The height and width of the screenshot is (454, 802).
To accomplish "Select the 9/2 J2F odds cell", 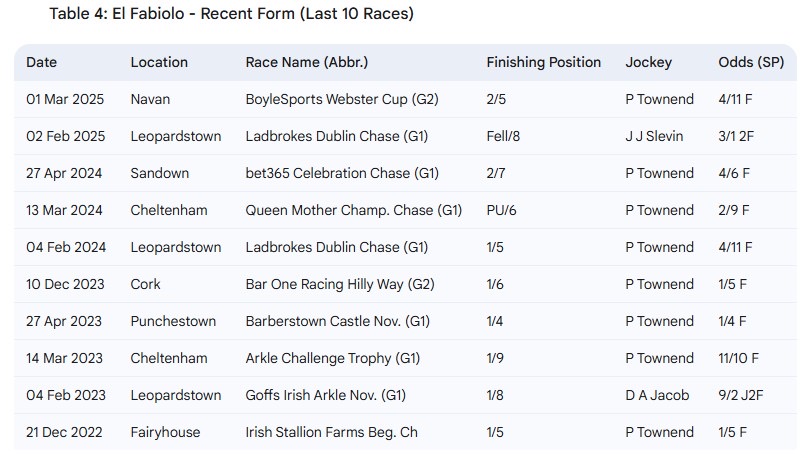I will point(741,395).
